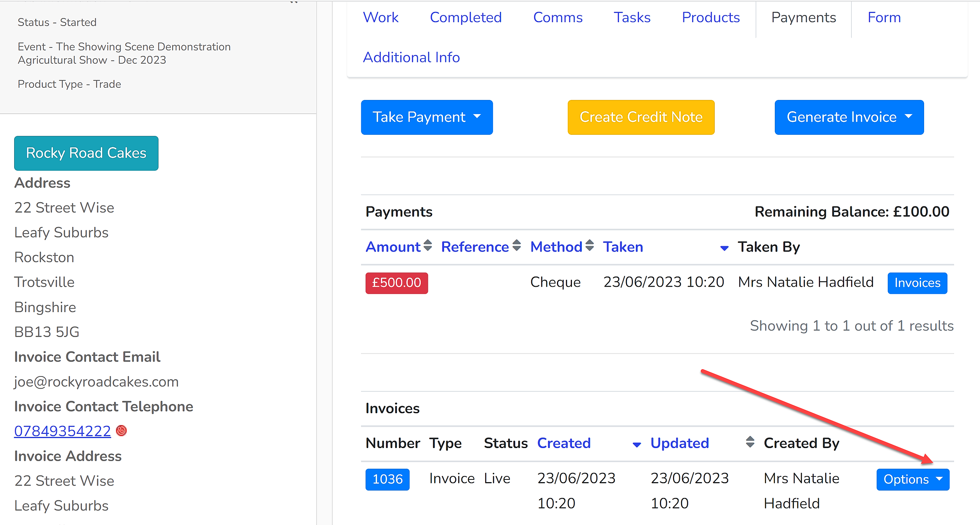This screenshot has height=525, width=980.
Task: Expand Options for invoice 1036
Action: pyautogui.click(x=913, y=479)
